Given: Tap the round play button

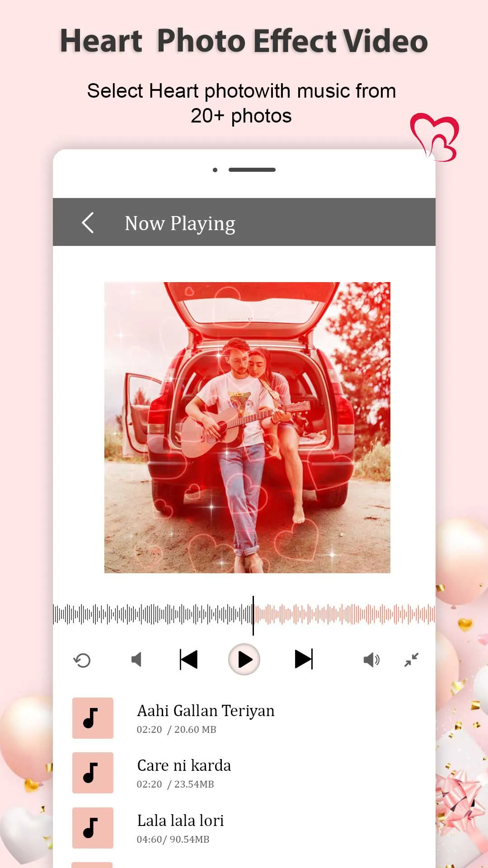Looking at the screenshot, I should click(244, 660).
